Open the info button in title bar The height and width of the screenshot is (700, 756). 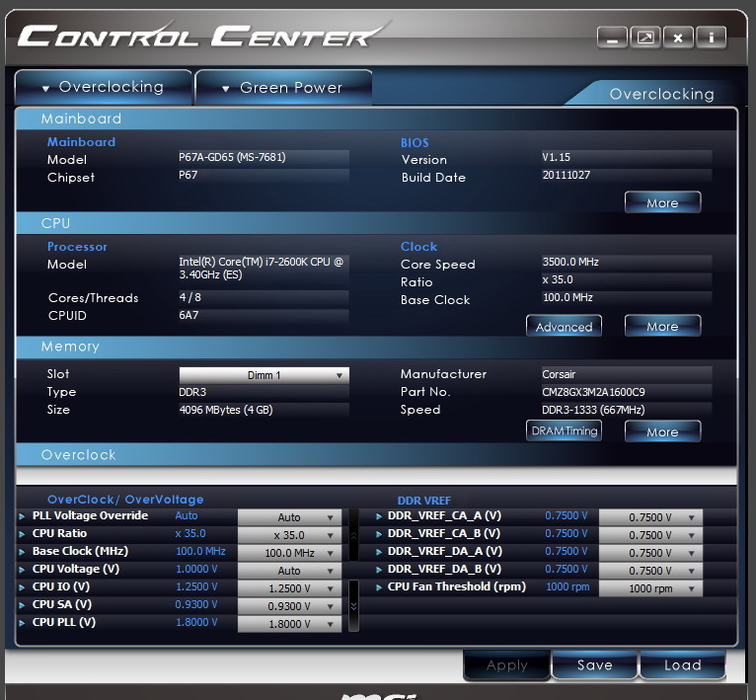click(x=712, y=38)
